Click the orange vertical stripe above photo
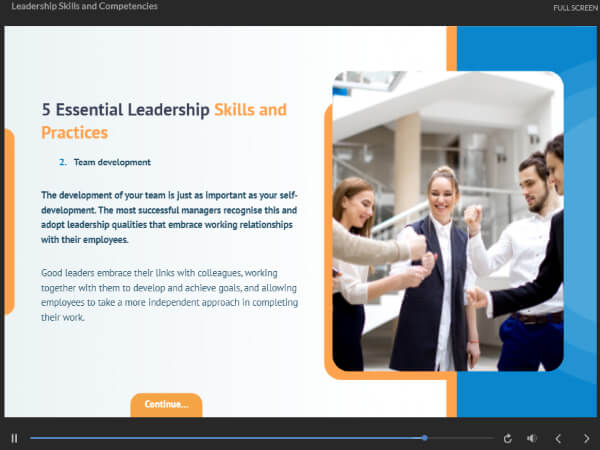Image resolution: width=600 pixels, height=450 pixels. click(x=451, y=48)
